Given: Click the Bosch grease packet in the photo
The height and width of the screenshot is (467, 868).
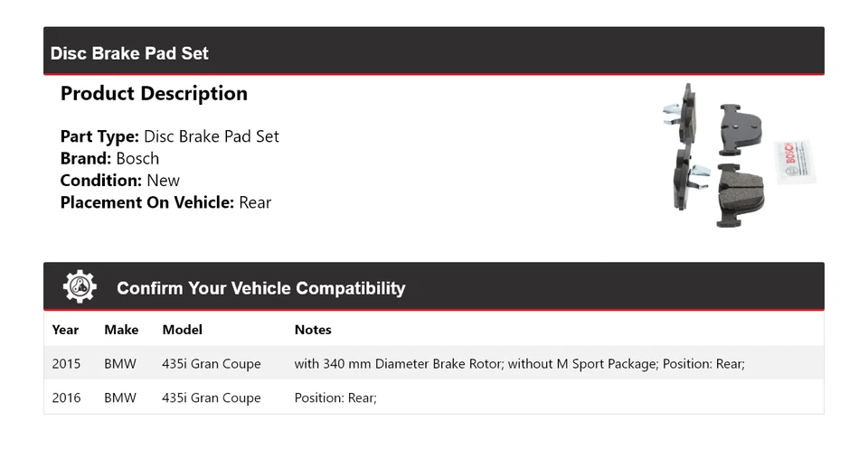Looking at the screenshot, I should pyautogui.click(x=796, y=161).
